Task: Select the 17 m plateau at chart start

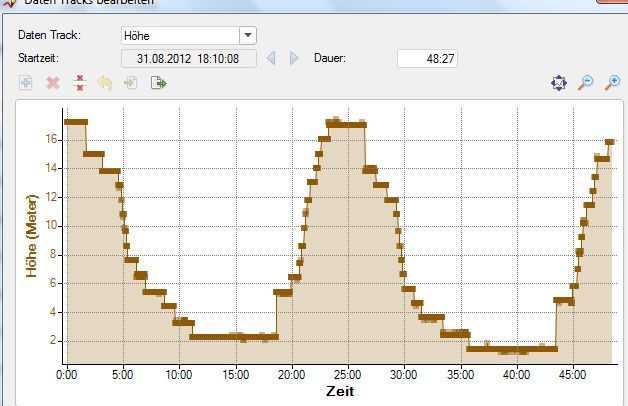Action: click(76, 122)
